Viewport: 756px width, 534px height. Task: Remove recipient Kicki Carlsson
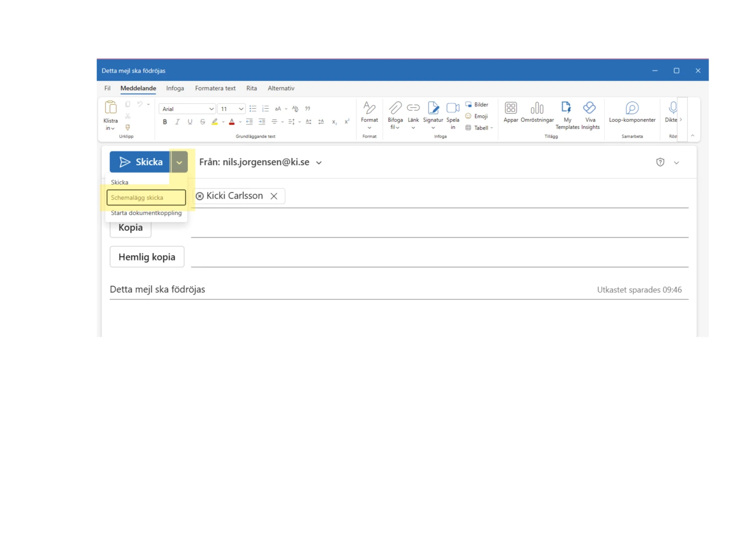(274, 196)
